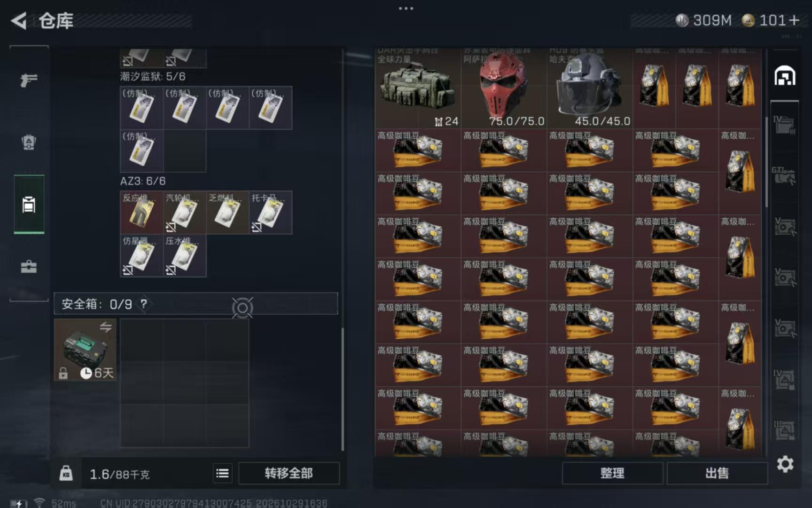The image size is (812, 508).
Task: Click the list view icon beside 转移全部
Action: pyautogui.click(x=223, y=473)
